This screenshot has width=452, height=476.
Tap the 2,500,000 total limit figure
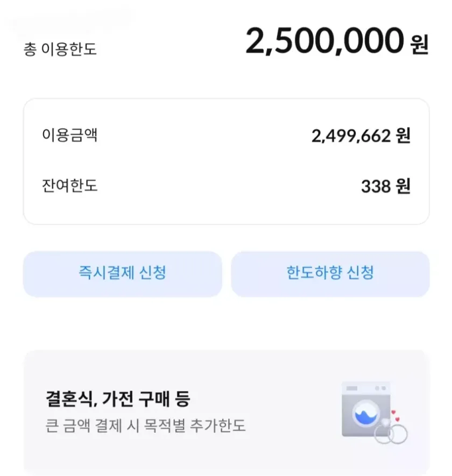pyautogui.click(x=324, y=41)
